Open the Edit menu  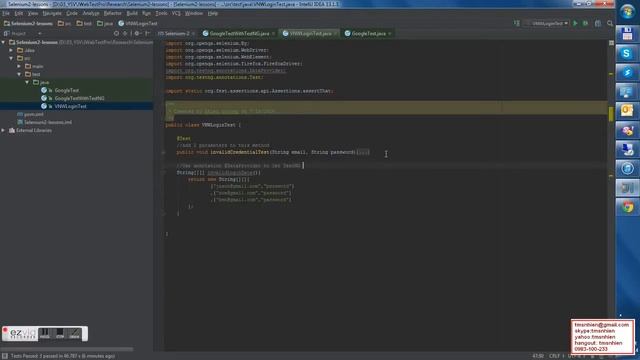click(19, 13)
